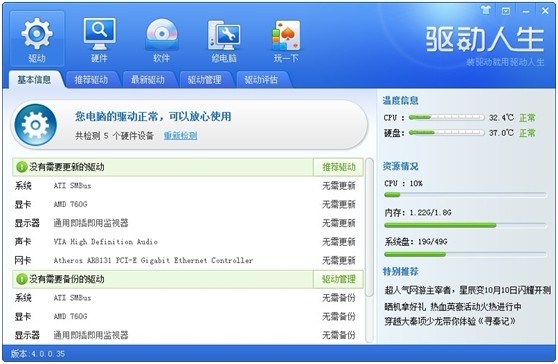Screen dimensions: 558x364
Task: Click the CPU temperature bar
Action: (447, 117)
